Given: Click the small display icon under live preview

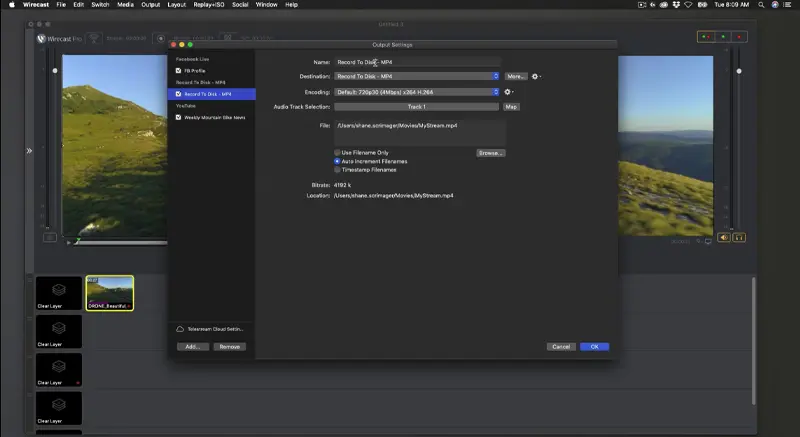Looking at the screenshot, I should (708, 242).
